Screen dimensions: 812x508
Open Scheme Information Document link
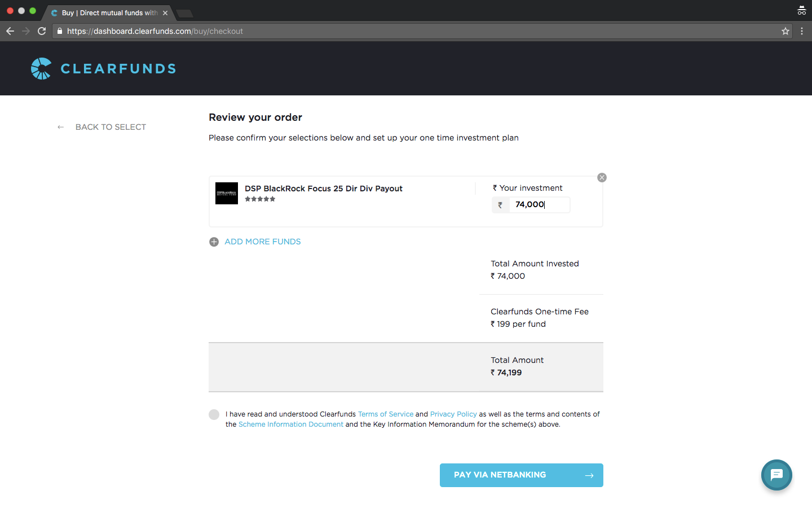point(291,424)
